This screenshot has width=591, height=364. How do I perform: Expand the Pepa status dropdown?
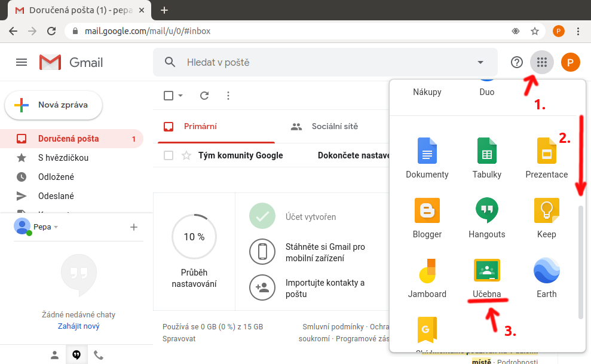point(56,227)
